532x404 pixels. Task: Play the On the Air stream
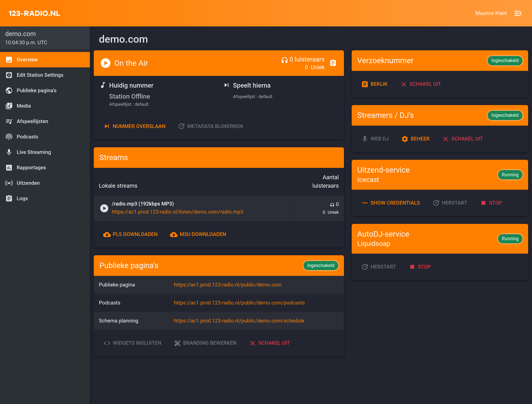click(105, 63)
